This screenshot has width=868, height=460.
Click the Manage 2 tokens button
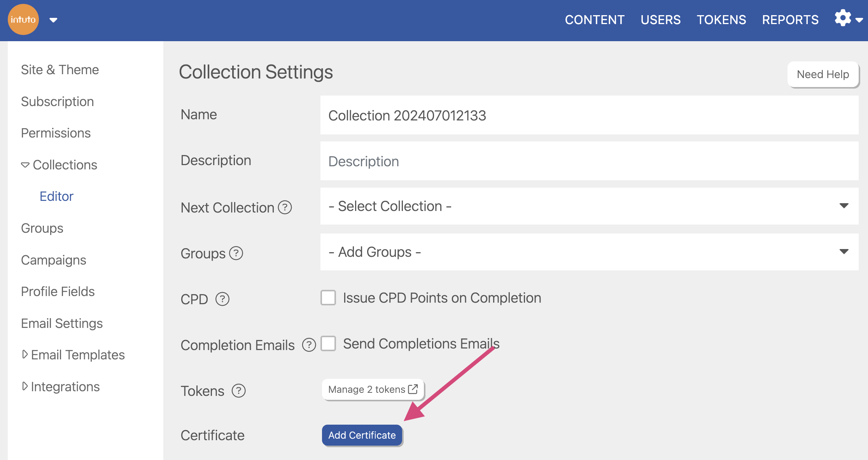tap(373, 390)
